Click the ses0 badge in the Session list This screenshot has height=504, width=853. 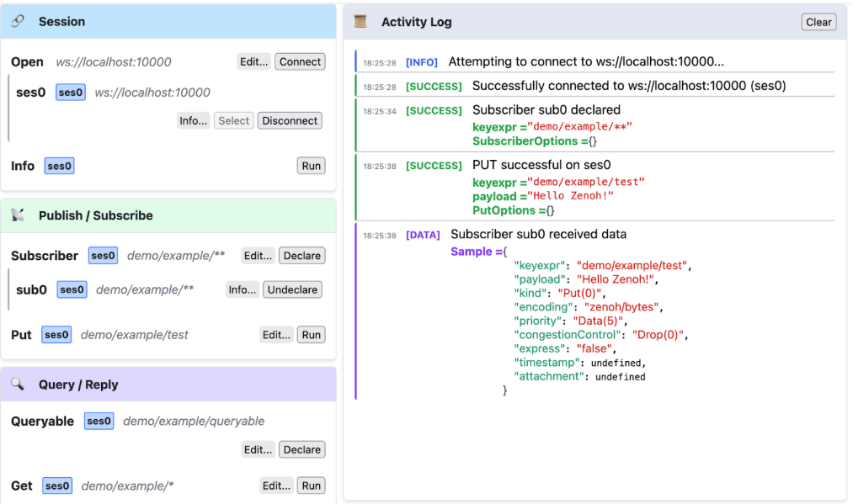tap(69, 92)
